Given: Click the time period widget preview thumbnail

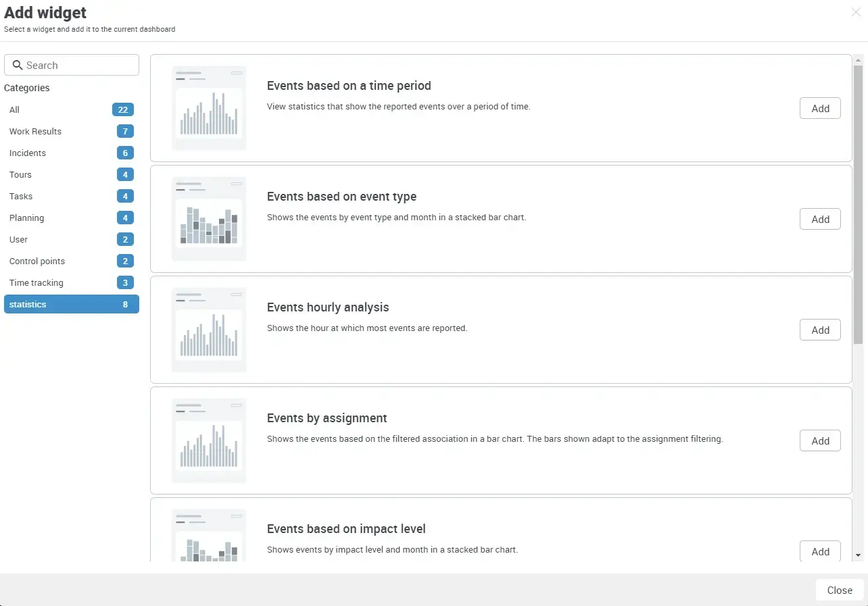Looking at the screenshot, I should click(208, 107).
